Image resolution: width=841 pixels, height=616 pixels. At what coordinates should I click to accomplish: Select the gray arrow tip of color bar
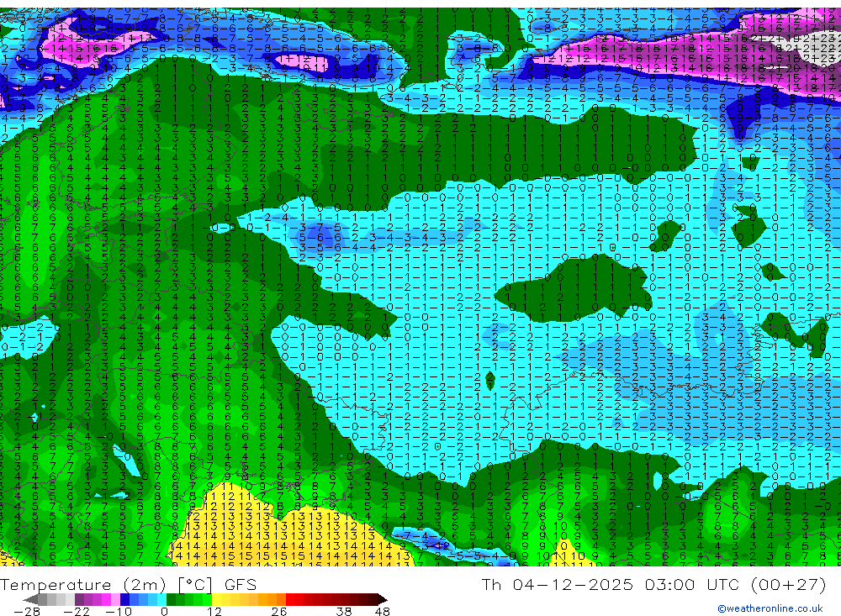pos(31,599)
